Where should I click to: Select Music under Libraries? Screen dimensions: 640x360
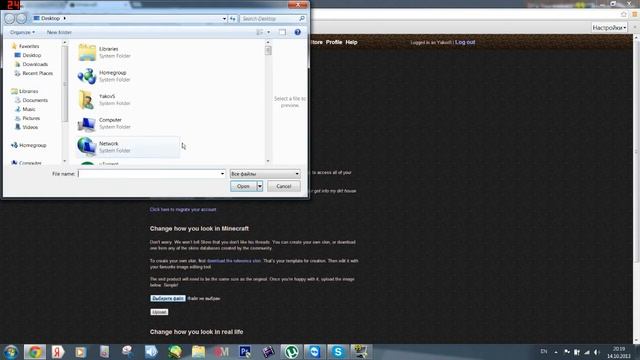25,109
